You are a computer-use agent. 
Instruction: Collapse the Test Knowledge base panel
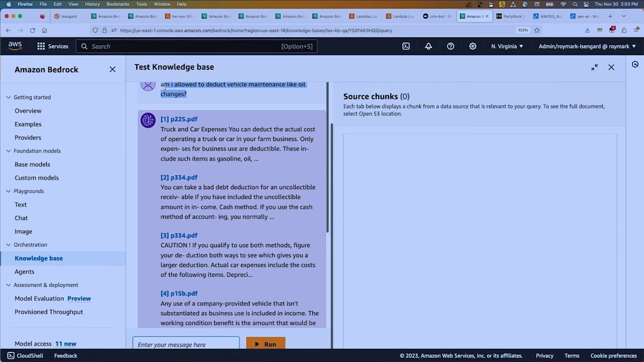click(595, 67)
